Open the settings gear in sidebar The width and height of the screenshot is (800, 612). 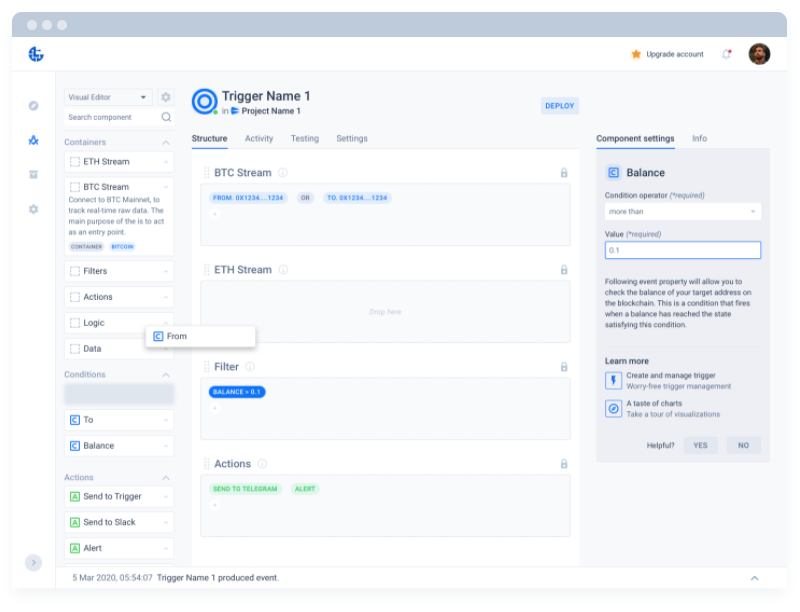coord(34,209)
